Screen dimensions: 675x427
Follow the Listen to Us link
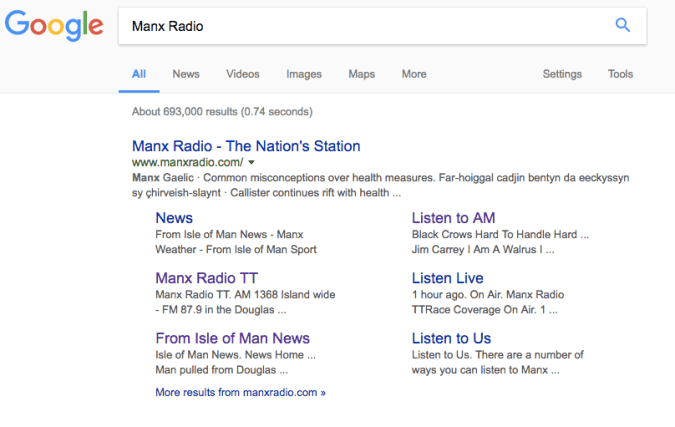(451, 338)
